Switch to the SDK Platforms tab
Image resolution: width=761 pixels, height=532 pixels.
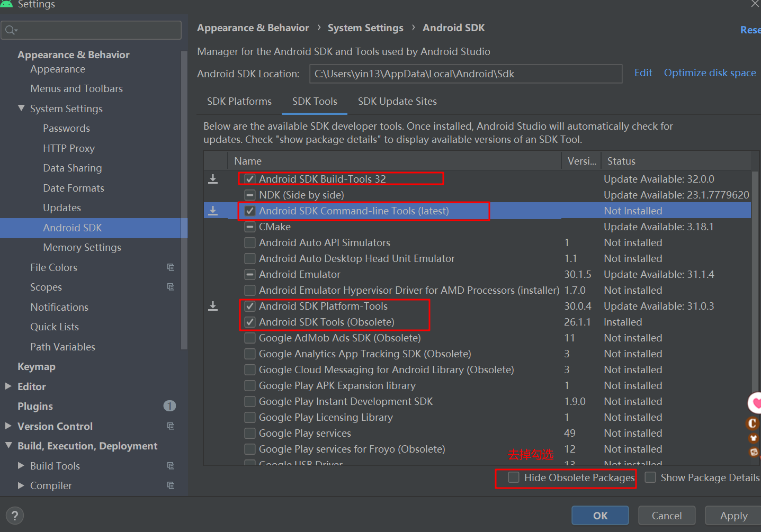pyautogui.click(x=239, y=101)
